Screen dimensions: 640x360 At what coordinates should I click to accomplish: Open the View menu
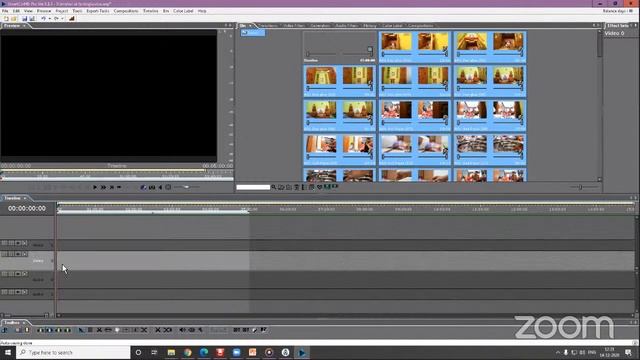click(28, 11)
